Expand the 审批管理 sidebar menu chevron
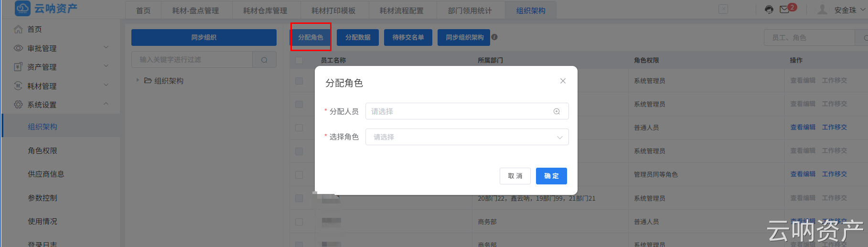The image size is (868, 247). pos(106,47)
